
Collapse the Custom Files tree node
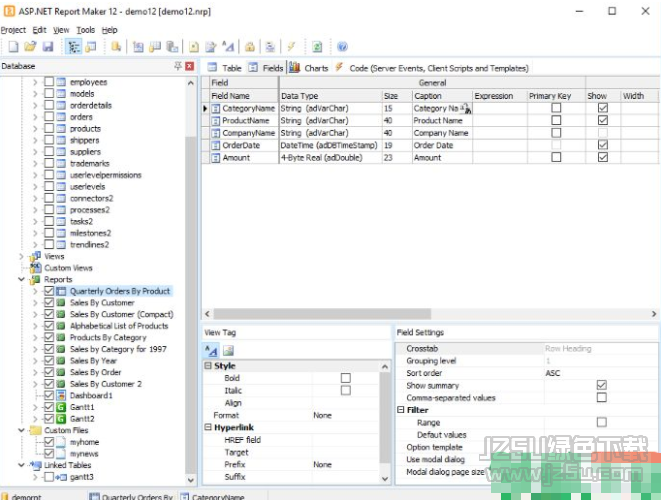(x=21, y=430)
